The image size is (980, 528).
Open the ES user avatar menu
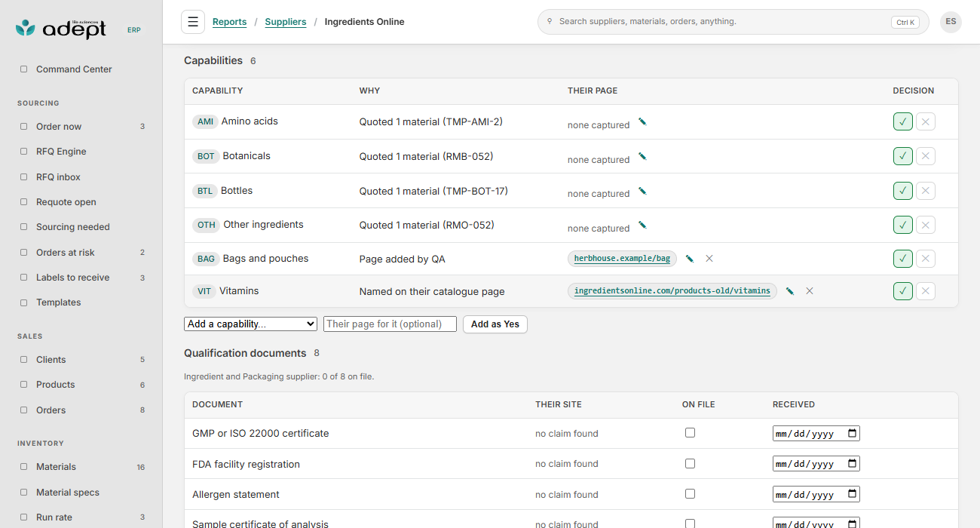coord(951,22)
